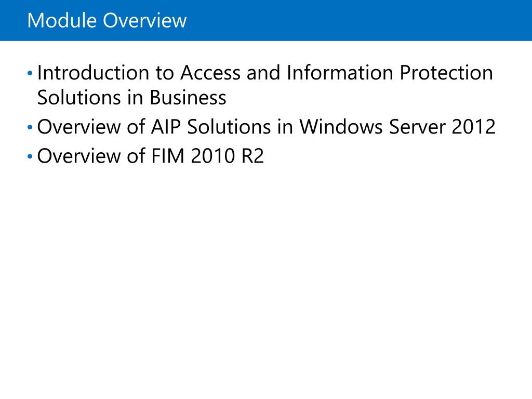Screen dimensions: 532x399
Task: Click the Solutions in Business text line
Action: tap(131, 98)
